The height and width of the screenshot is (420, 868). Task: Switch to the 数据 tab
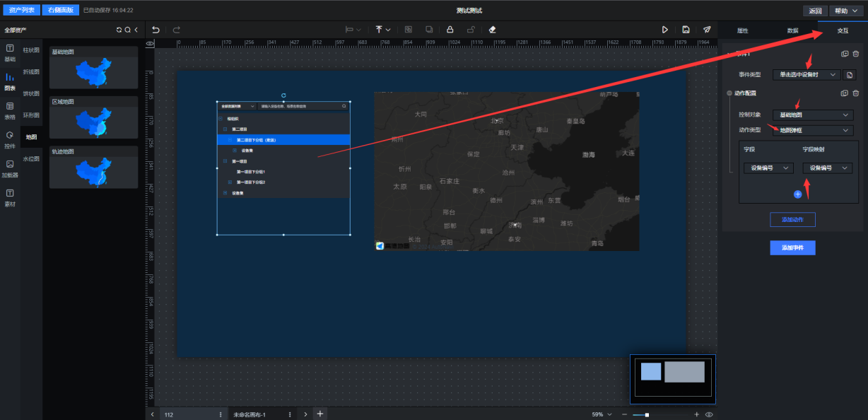792,30
